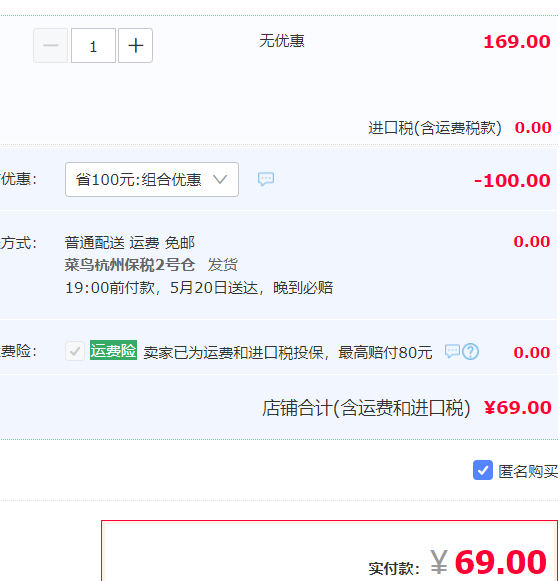This screenshot has height=581, width=560.
Task: Decrease quantity with the minus button
Action: (x=50, y=46)
